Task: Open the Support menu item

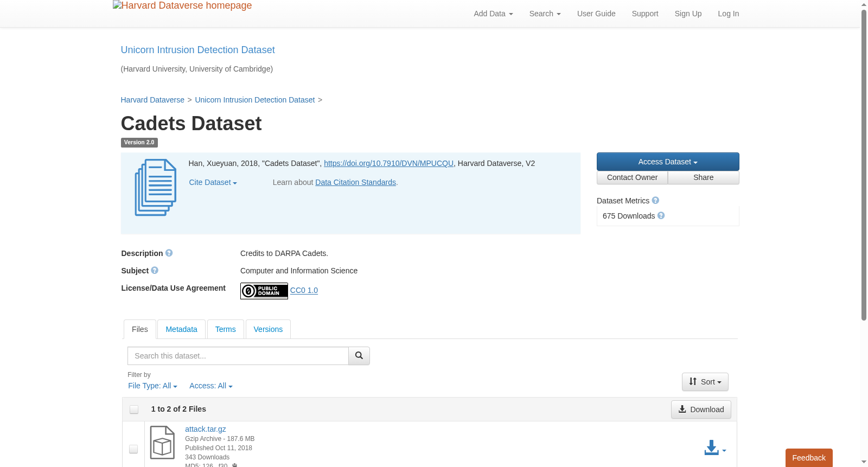Action: 645,14
